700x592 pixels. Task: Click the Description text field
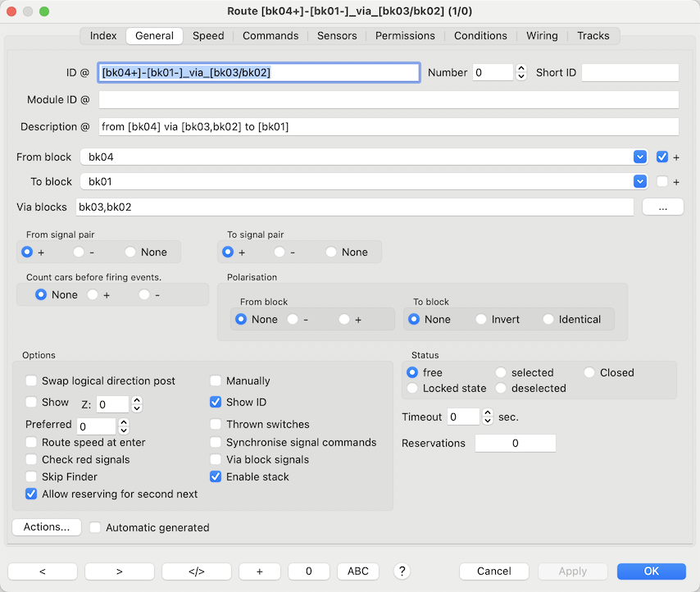(389, 127)
